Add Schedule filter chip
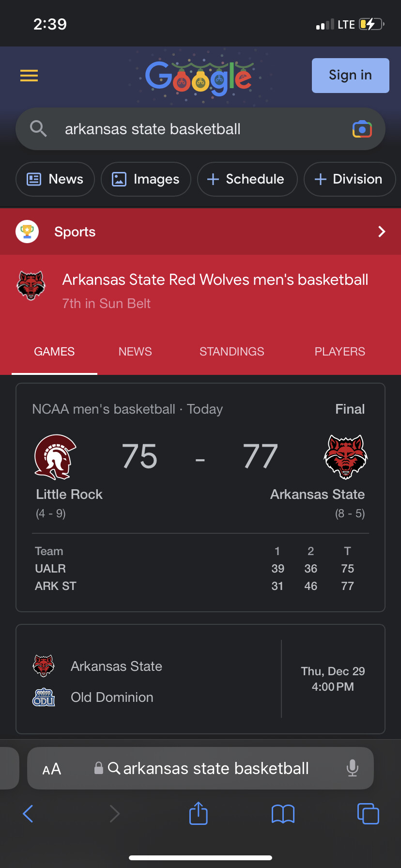Image resolution: width=401 pixels, height=868 pixels. pos(247,179)
